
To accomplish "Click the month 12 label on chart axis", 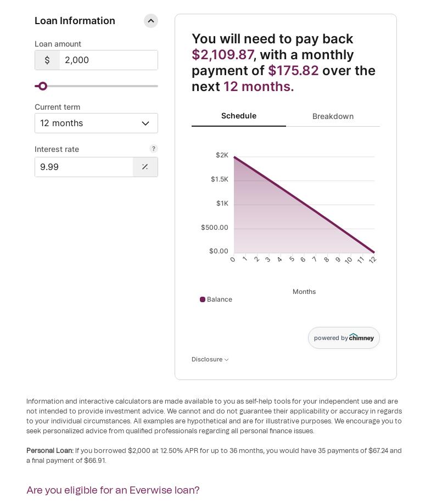I will point(373,260).
